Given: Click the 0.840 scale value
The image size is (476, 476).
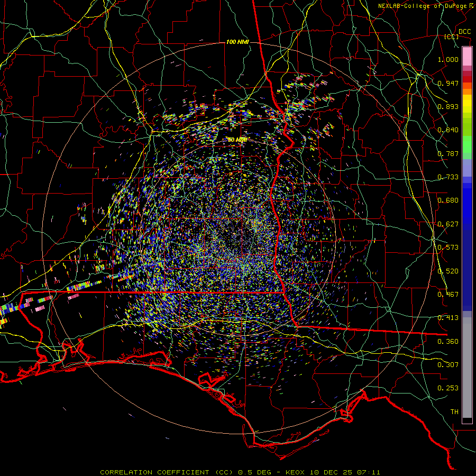Looking at the screenshot, I should 448,130.
